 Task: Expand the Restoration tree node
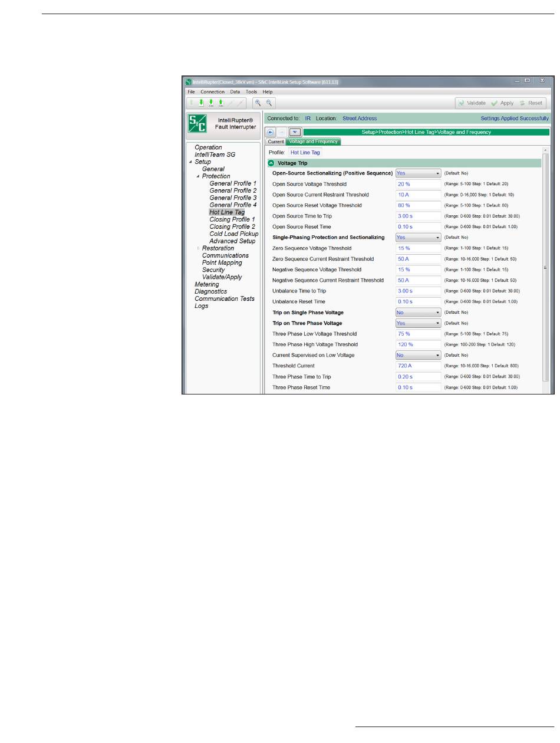198,248
